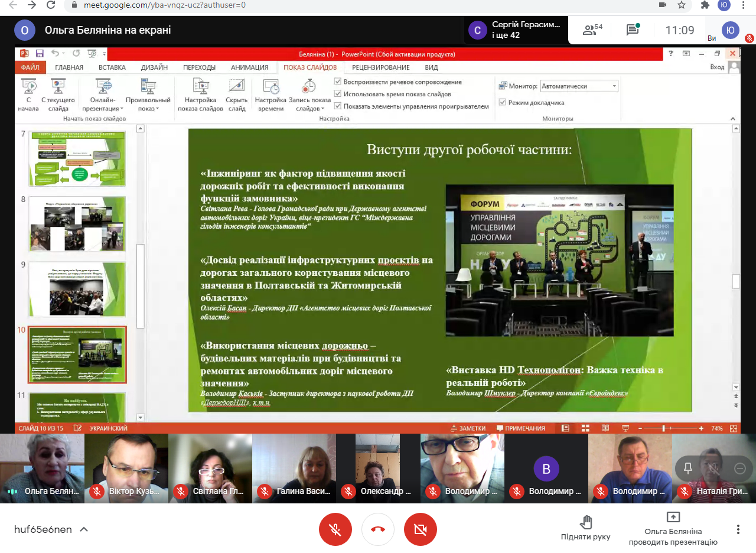The height and width of the screenshot is (553, 756).
Task: Bookmark this page with the star icon
Action: pyautogui.click(x=682, y=5)
